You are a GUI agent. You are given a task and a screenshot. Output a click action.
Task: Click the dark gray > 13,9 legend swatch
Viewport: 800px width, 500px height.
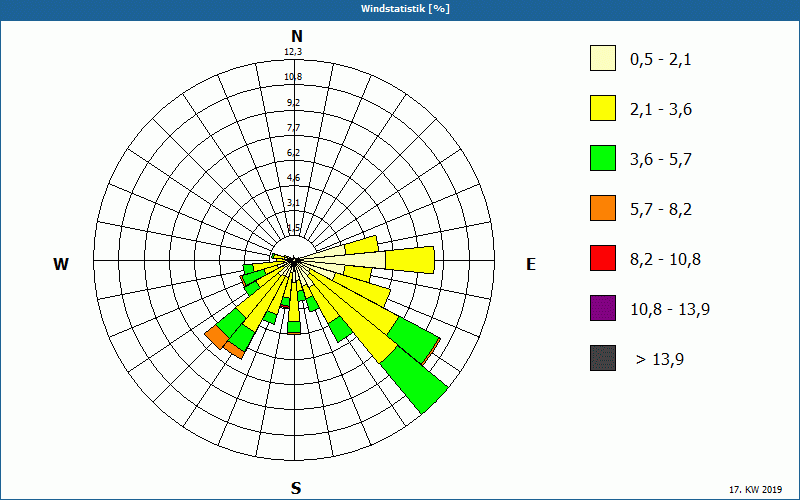pos(603,358)
